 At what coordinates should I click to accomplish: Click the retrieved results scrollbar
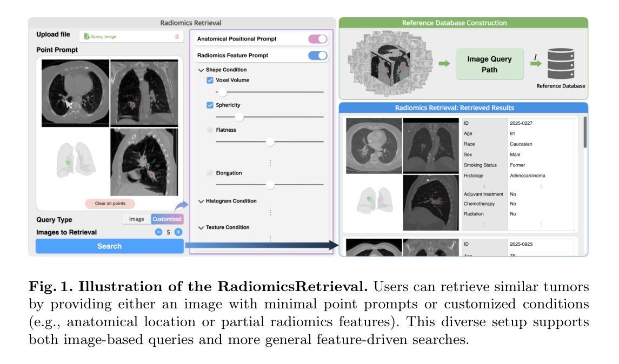pos(584,132)
